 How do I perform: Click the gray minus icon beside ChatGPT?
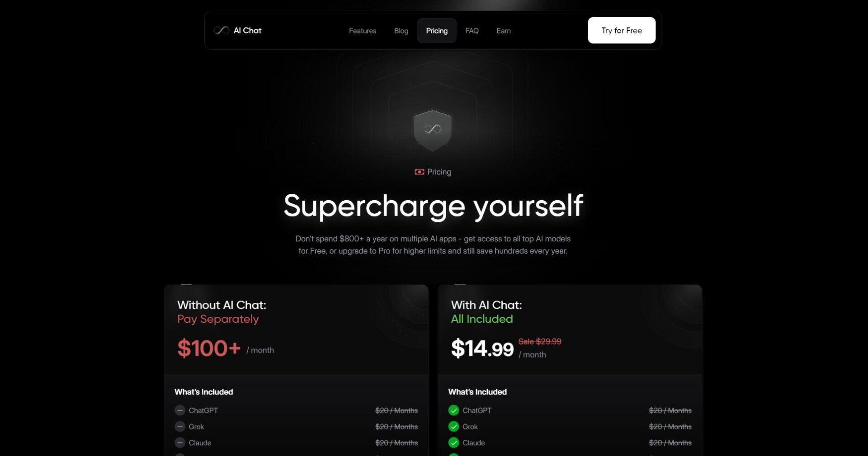(180, 410)
